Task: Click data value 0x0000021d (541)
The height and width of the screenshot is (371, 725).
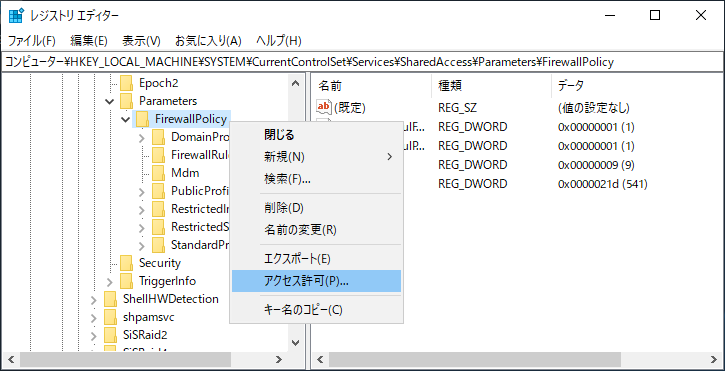Action: tap(602, 184)
